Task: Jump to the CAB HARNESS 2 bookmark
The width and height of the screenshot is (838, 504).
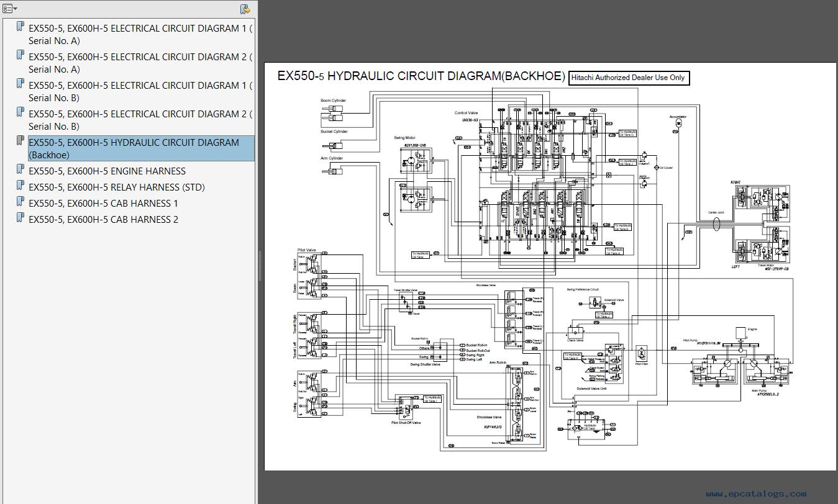Action: [x=103, y=219]
